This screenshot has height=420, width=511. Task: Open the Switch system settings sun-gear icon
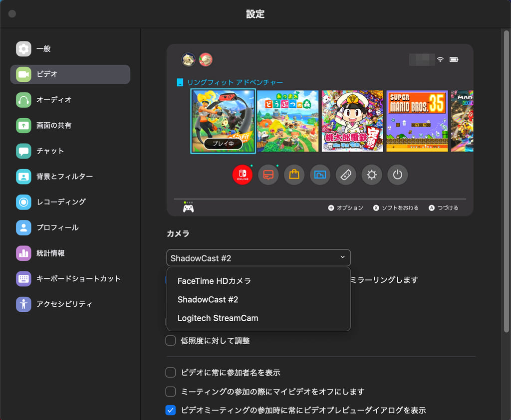(x=371, y=175)
